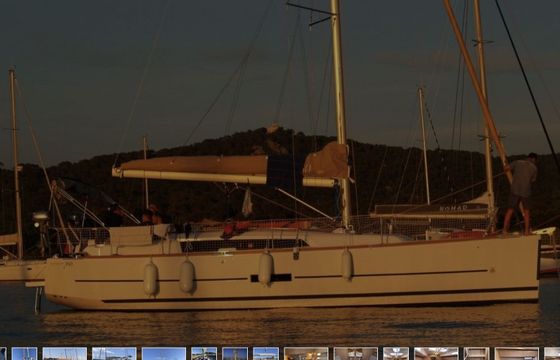Select the plain blue sky thumbnail
The height and width of the screenshot is (360, 560).
pyautogui.click(x=164, y=354)
